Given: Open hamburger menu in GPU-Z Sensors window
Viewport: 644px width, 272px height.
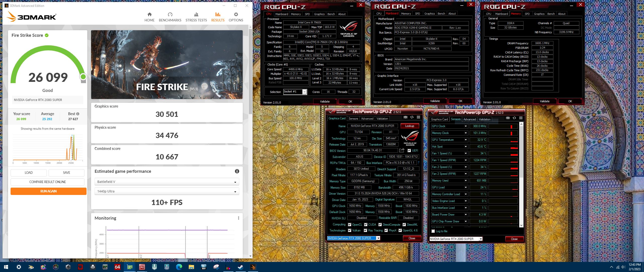Looking at the screenshot, I should click(521, 118).
